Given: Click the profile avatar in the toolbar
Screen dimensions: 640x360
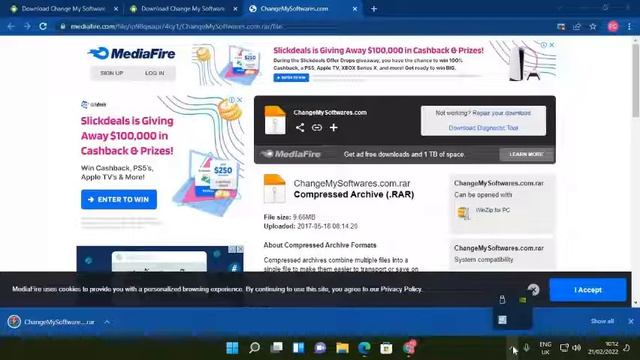Looking at the screenshot, I should pos(613,27).
